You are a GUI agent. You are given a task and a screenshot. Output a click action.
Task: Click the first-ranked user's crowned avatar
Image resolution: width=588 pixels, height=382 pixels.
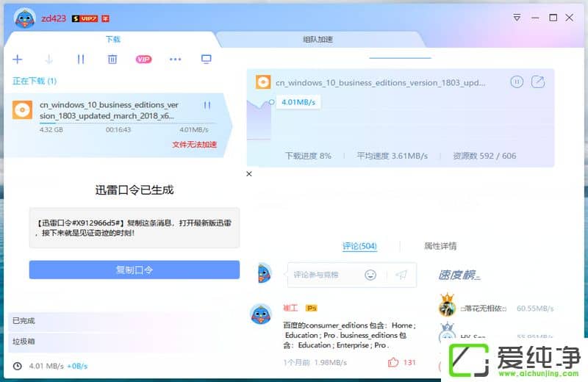(447, 305)
